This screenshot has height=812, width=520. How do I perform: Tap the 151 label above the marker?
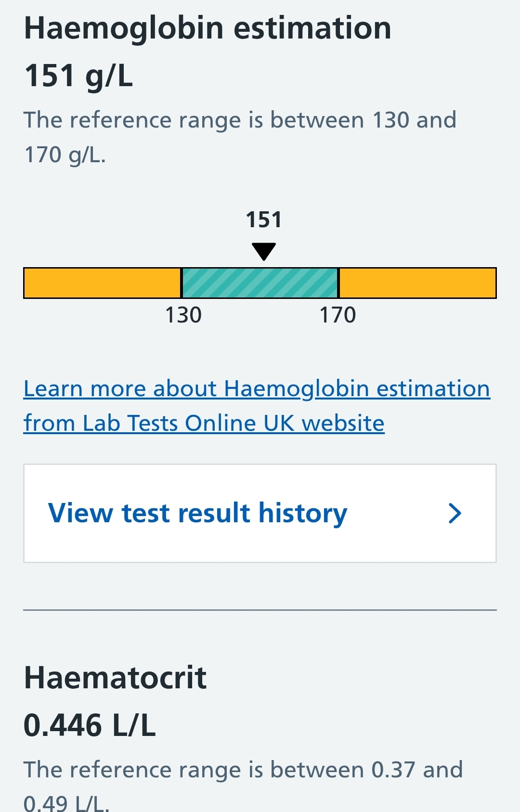pos(264,219)
